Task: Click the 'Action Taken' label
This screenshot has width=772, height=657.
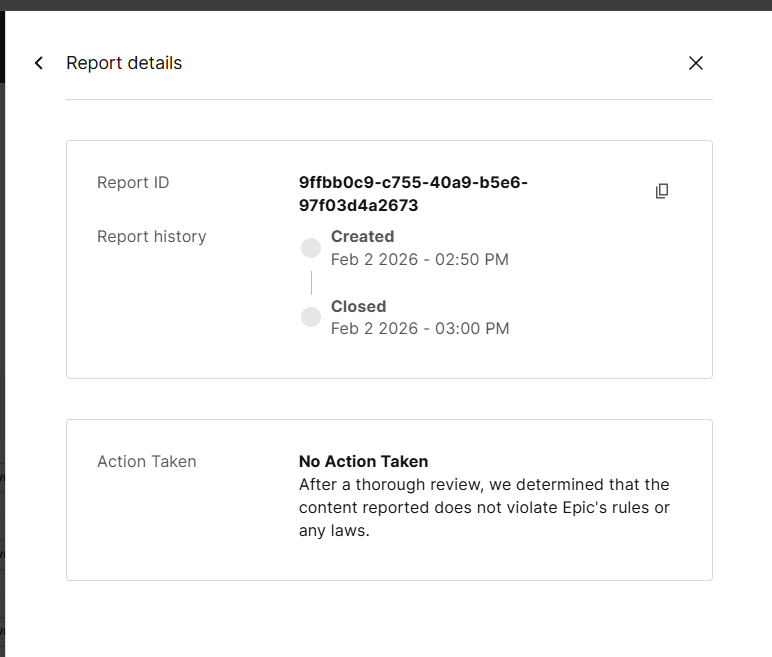Action: (x=147, y=461)
